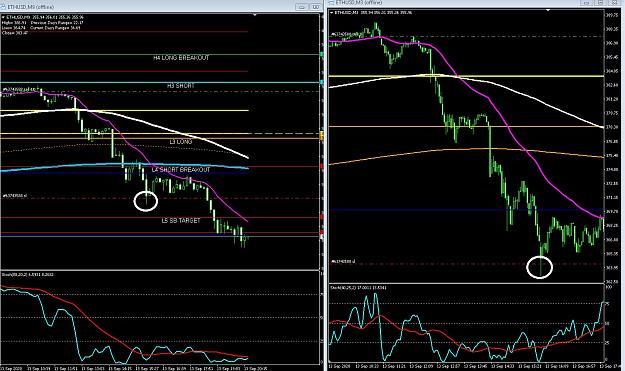Click the chart icon in ETHUSD,M9 title bar
625x371 pixels.
4,7
